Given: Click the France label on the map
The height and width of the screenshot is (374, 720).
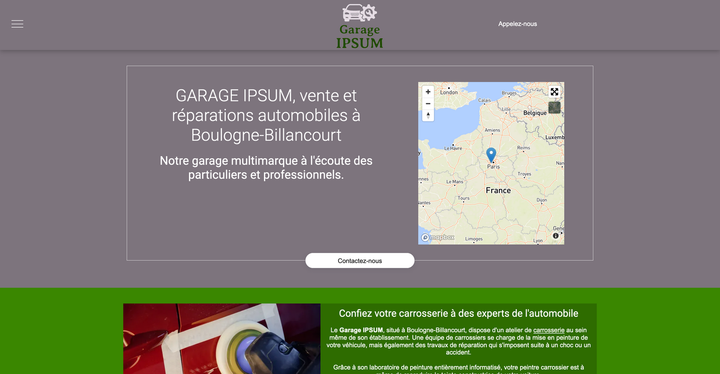Looking at the screenshot, I should [x=498, y=190].
